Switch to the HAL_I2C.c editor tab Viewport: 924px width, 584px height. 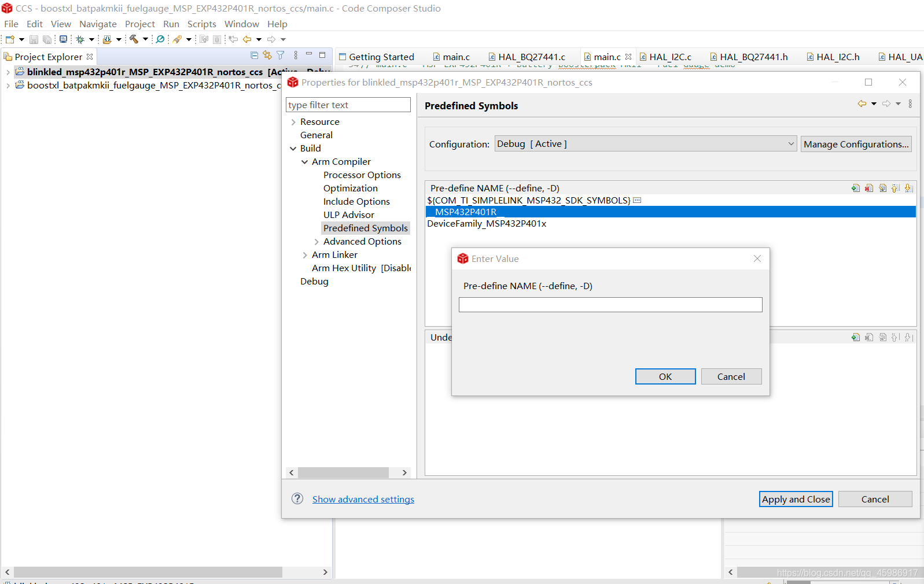[665, 57]
